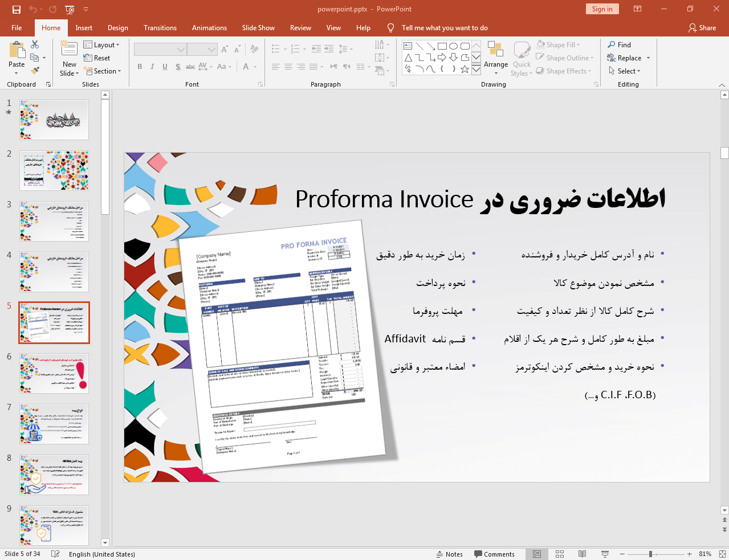Select slide 7 thumbnail in the panel
This screenshot has height=560, width=729.
click(x=54, y=424)
